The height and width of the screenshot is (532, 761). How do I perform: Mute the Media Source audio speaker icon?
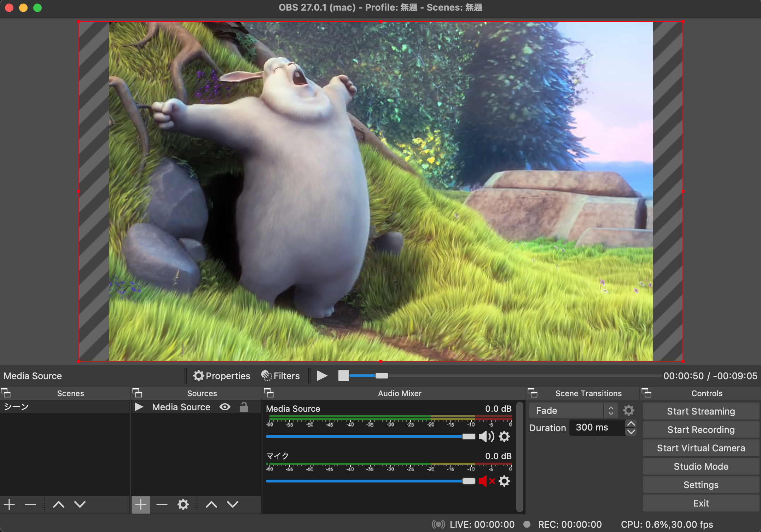486,436
